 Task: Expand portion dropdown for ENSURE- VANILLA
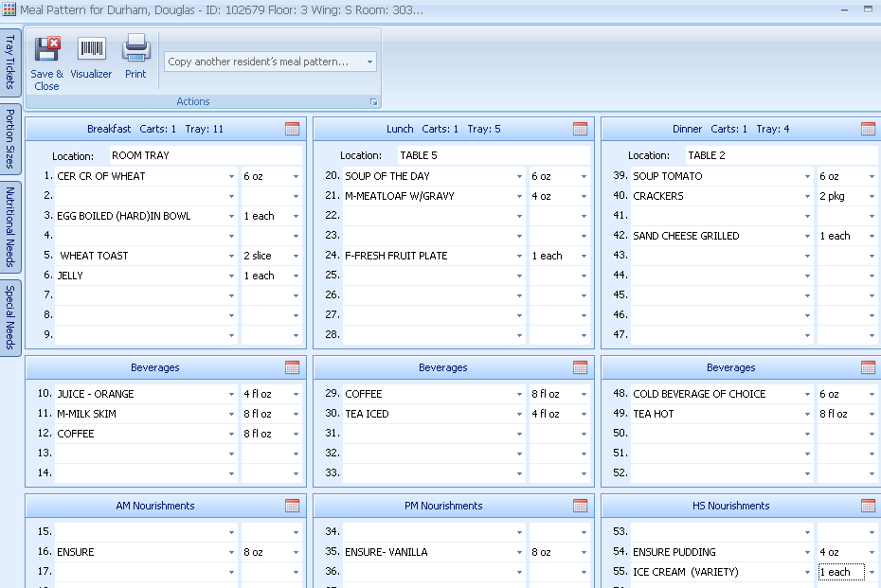(584, 553)
